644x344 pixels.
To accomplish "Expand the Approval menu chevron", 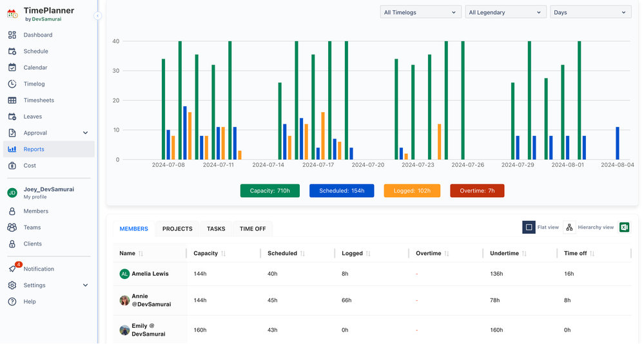I will (86, 133).
